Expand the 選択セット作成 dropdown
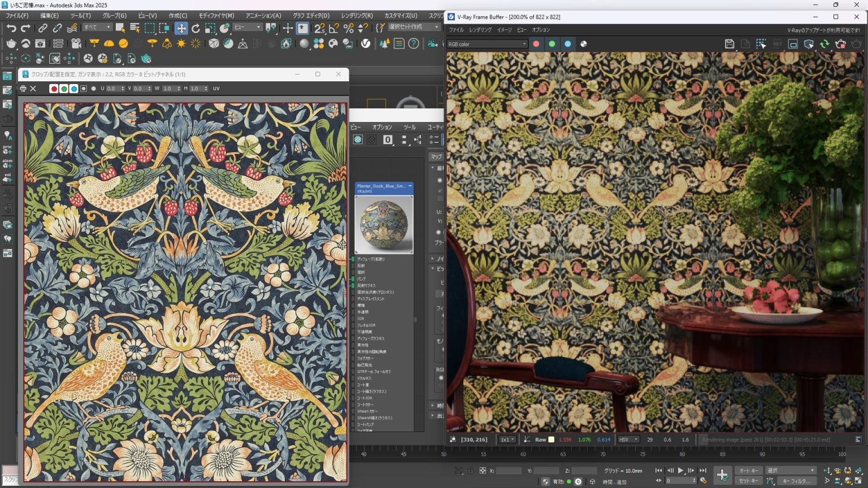The image size is (868, 488). pyautogui.click(x=436, y=27)
